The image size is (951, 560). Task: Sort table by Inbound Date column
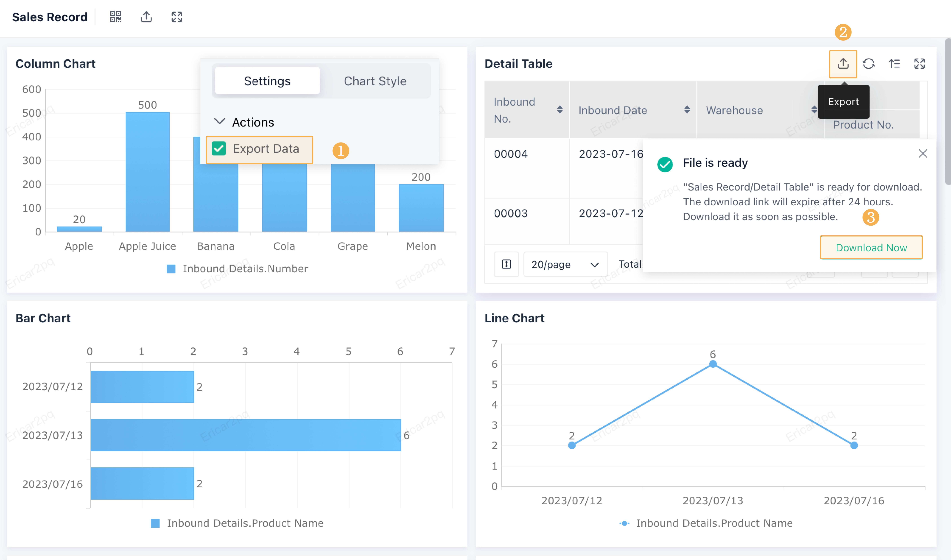click(687, 109)
